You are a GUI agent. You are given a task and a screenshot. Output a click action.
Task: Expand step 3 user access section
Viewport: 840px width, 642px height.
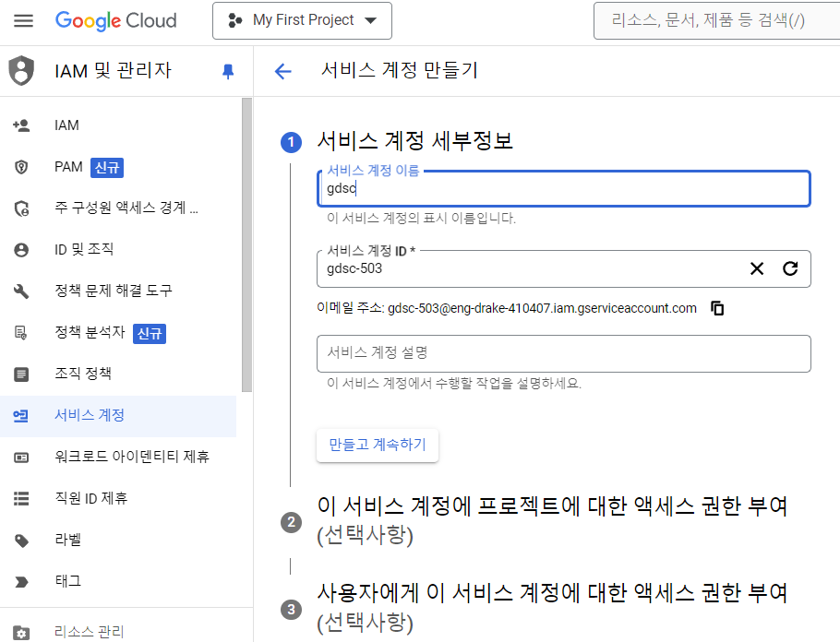[x=552, y=608]
